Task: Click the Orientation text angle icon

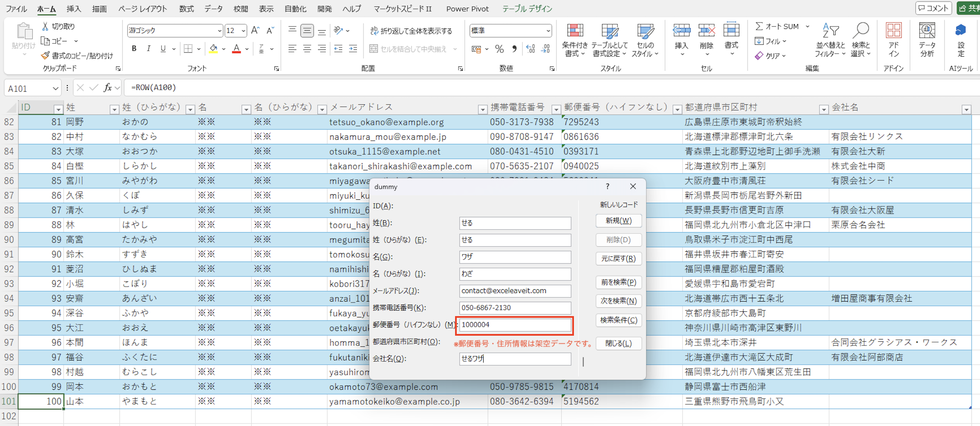Action: [339, 30]
